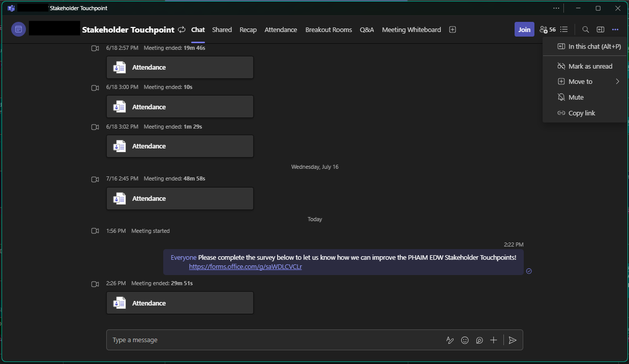
Task: Click video icon beside 1:56 PM Meeting started
Action: 95,231
